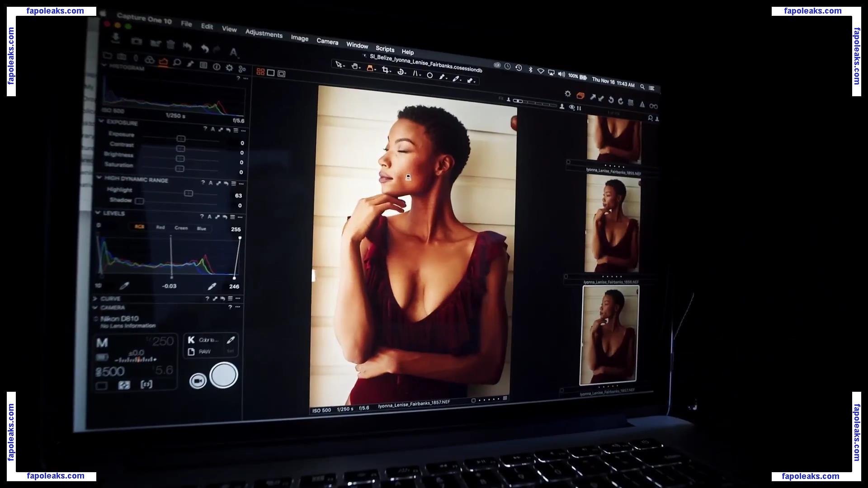
Task: Switch viewer to multi-view grid icon
Action: point(260,71)
